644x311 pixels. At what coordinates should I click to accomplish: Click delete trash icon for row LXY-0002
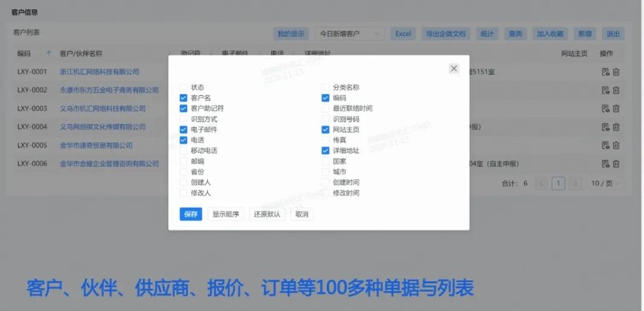616,90
